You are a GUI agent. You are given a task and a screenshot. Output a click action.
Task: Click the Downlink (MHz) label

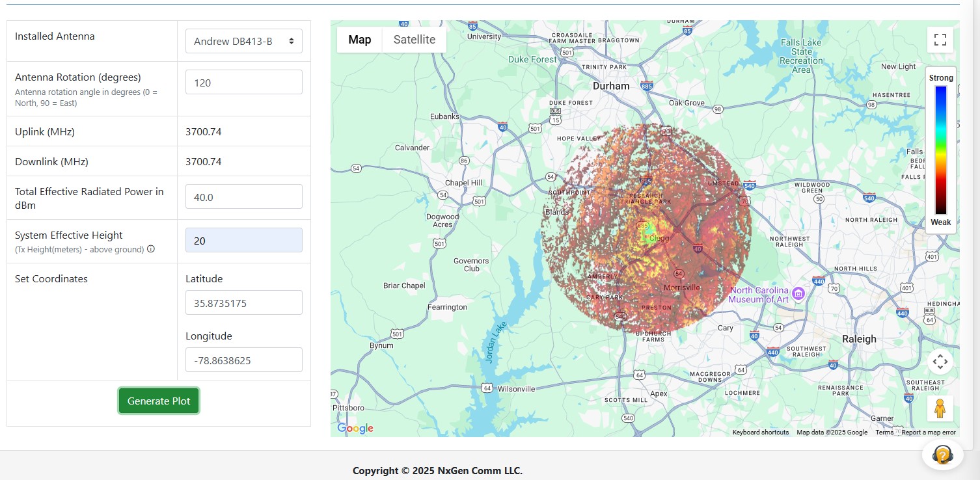click(51, 161)
